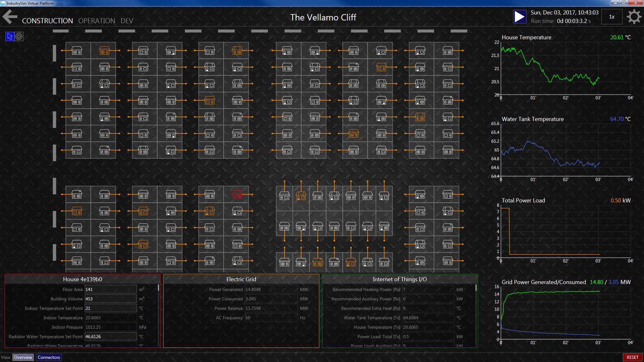Click the IndustrySim icon in the title bar
Viewport: 644px width, 362px height.
click(x=3, y=3)
